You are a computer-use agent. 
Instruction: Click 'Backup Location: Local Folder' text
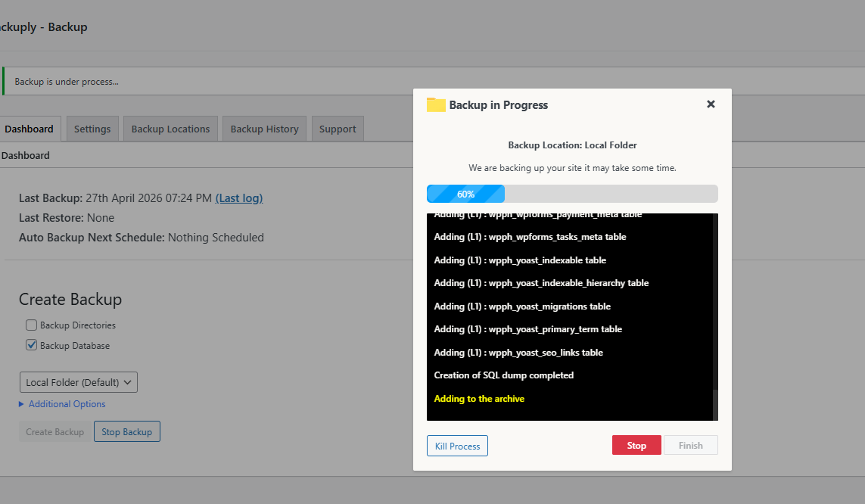click(x=572, y=145)
